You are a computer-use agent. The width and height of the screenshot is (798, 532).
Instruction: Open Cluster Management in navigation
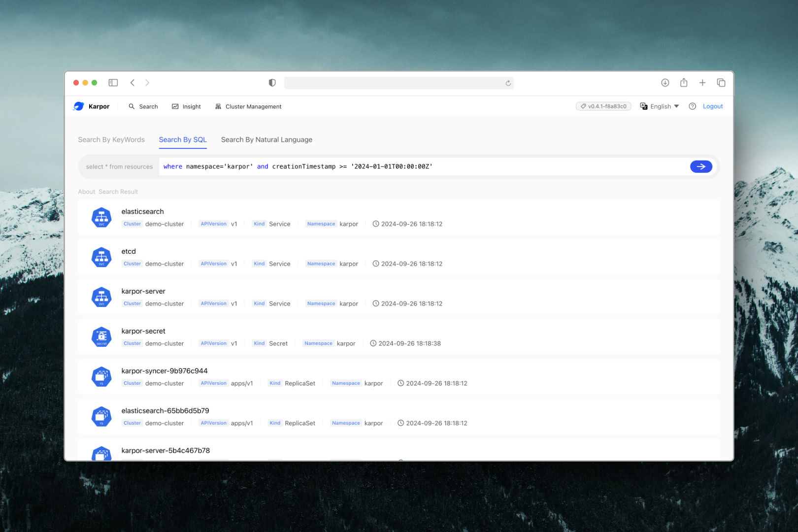(248, 106)
